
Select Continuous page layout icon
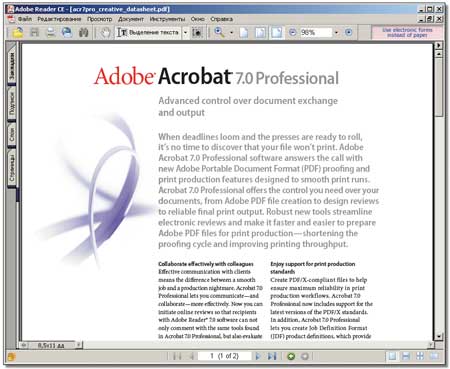[x=406, y=356]
